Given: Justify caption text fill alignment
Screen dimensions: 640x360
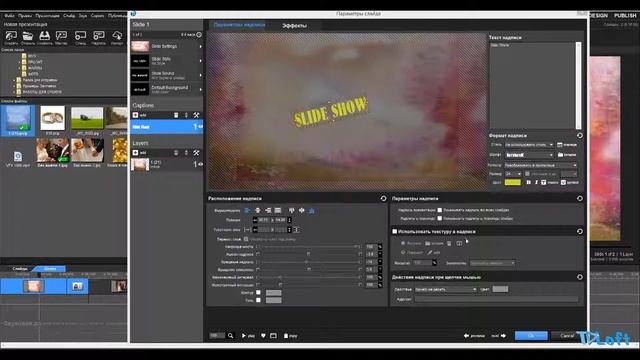Looking at the screenshot, I should tap(278, 211).
